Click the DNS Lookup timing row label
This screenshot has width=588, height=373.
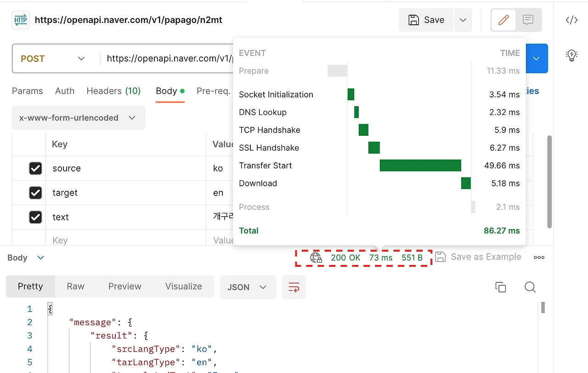[x=263, y=112]
